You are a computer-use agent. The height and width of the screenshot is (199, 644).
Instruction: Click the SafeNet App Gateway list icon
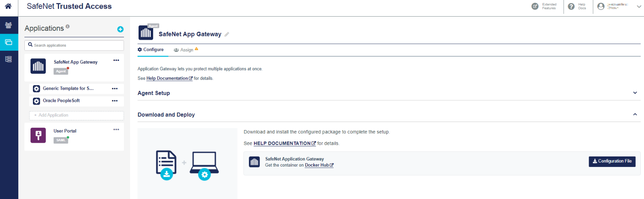38,66
